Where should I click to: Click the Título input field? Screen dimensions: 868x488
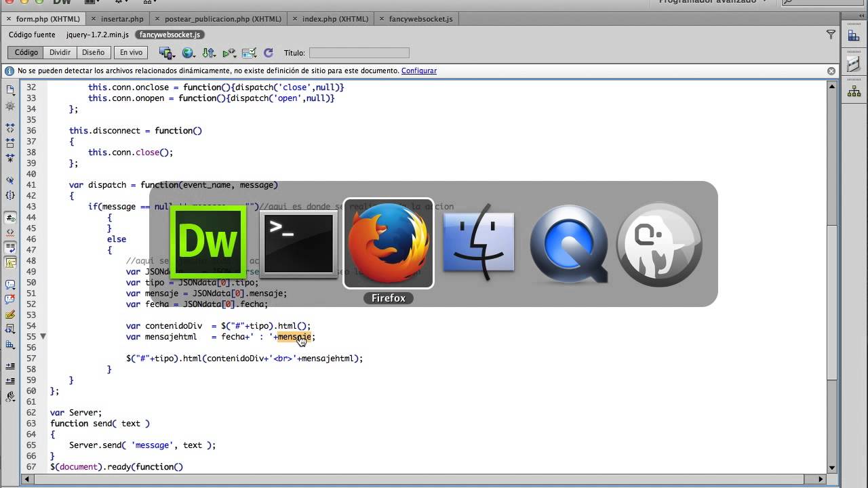pos(359,53)
